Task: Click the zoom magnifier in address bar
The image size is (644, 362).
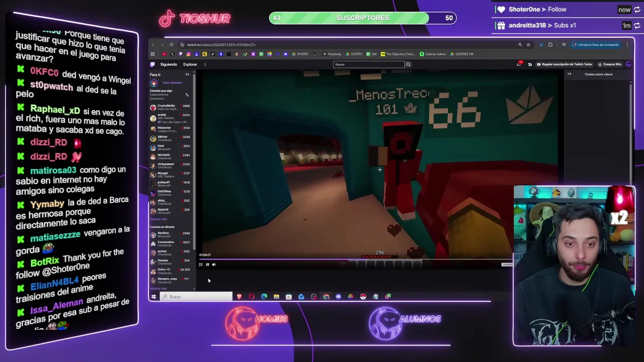Action: (520, 45)
